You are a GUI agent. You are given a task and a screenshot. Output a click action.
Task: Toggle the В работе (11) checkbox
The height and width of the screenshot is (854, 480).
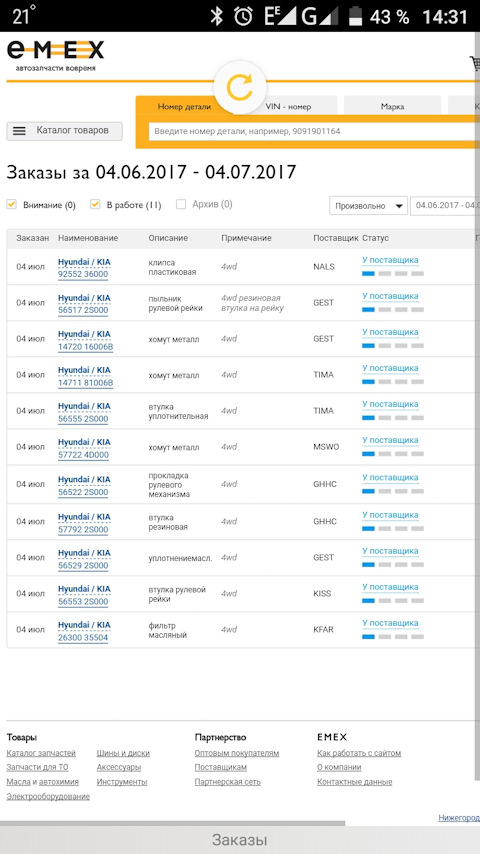95,205
